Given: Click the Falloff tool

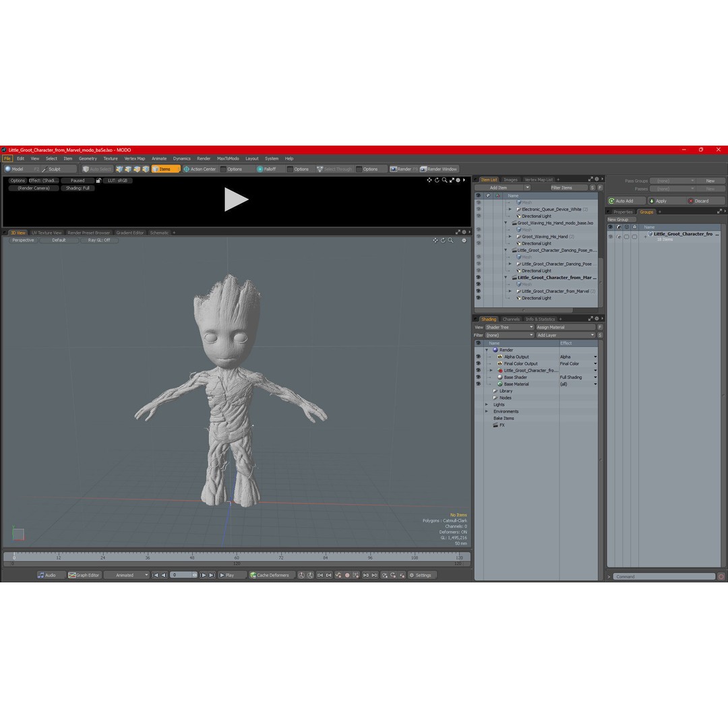Looking at the screenshot, I should click(266, 169).
